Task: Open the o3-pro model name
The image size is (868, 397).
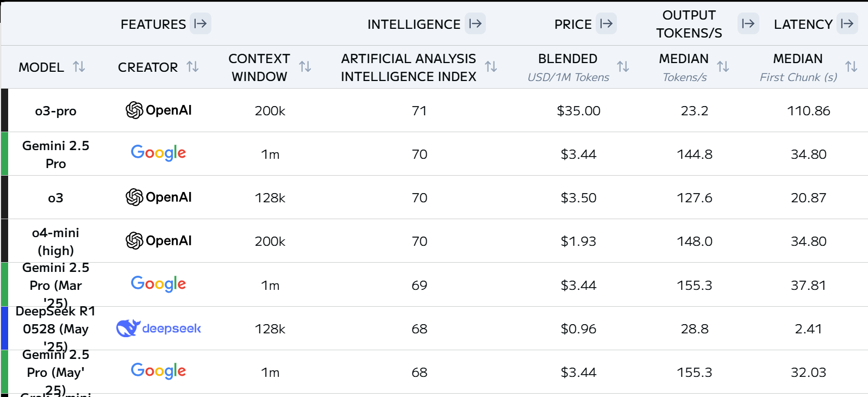Action: point(56,111)
